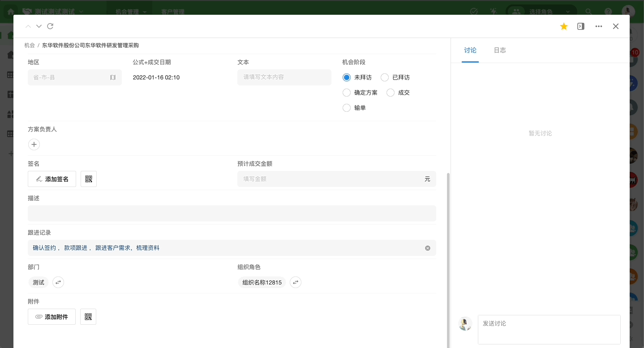Switch to the 日志 tab
644x348 pixels.
[x=500, y=50]
